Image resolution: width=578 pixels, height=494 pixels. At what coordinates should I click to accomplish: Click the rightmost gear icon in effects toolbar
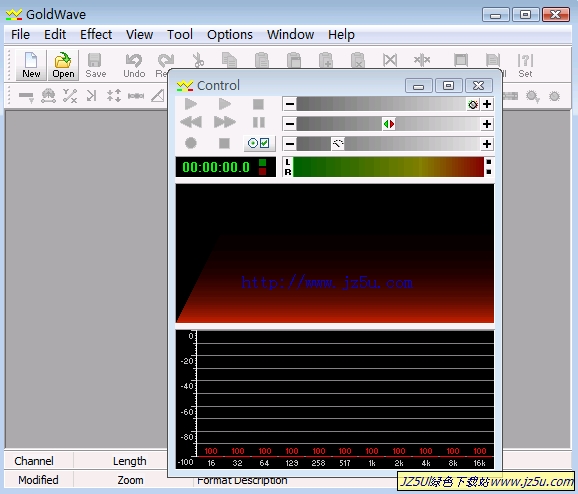(x=554, y=97)
